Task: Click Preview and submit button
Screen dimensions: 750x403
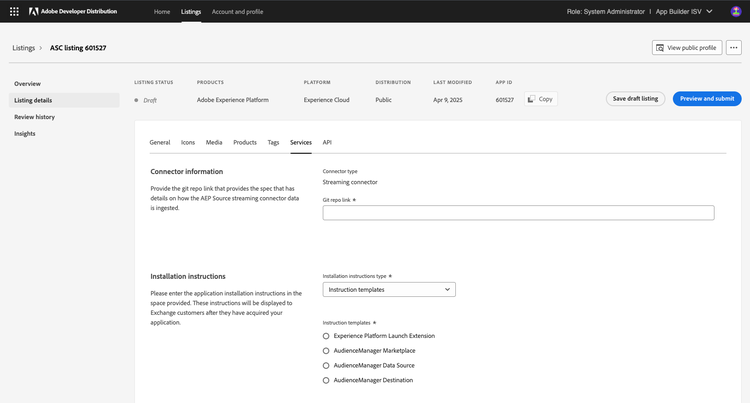Action: point(707,99)
